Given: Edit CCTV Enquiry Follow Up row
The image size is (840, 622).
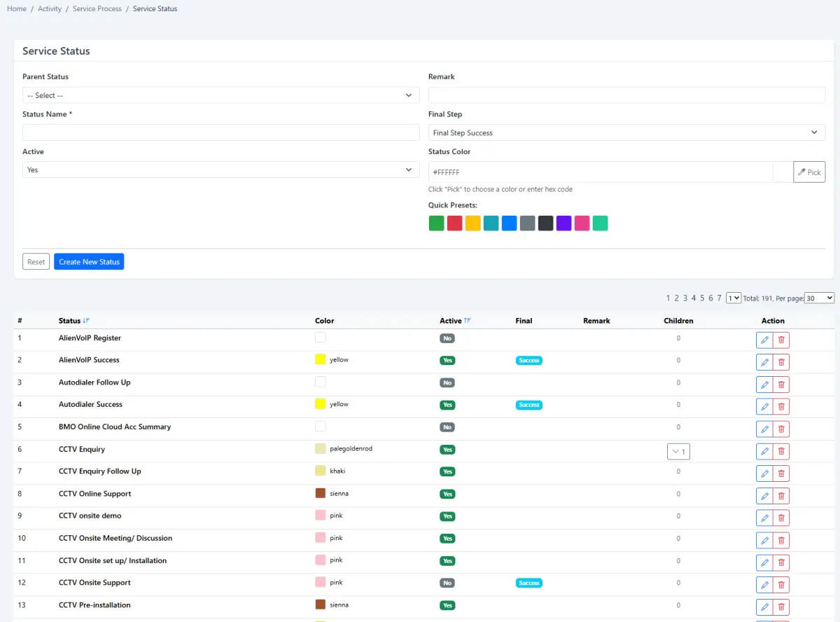Looking at the screenshot, I should 764,474.
